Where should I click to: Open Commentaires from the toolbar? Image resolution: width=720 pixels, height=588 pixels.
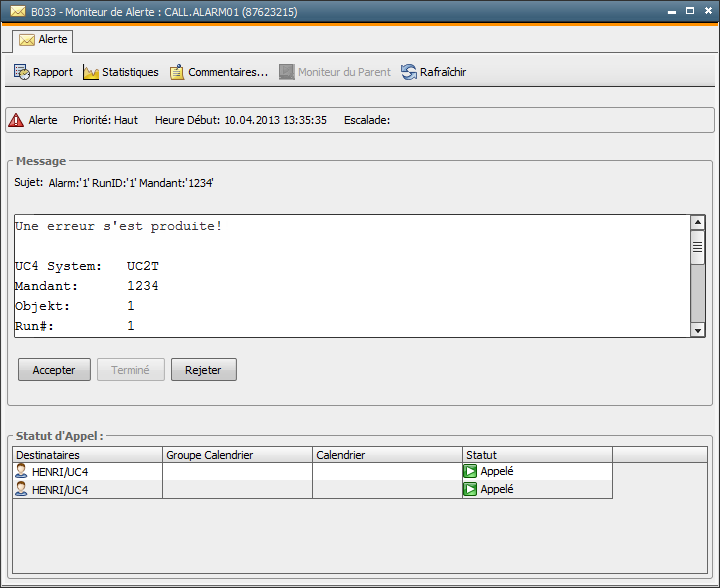pyautogui.click(x=177, y=72)
